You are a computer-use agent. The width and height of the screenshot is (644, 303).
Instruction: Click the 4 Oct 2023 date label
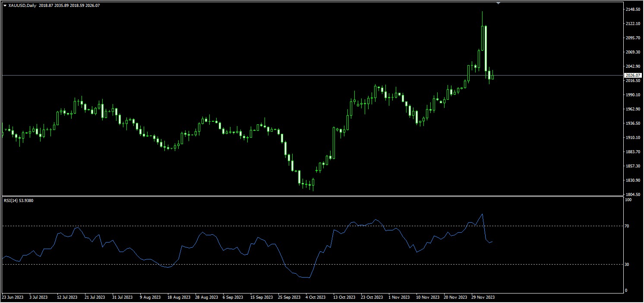(316, 297)
